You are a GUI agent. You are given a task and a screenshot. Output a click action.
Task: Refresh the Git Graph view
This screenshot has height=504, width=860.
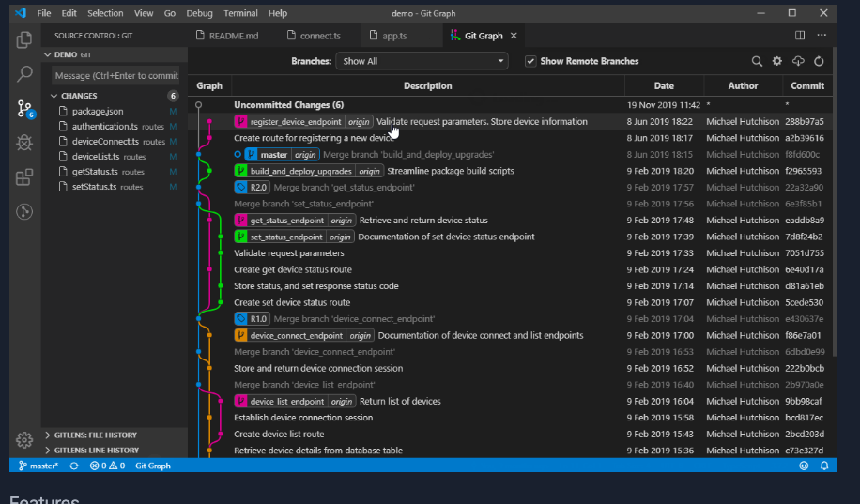(x=819, y=61)
